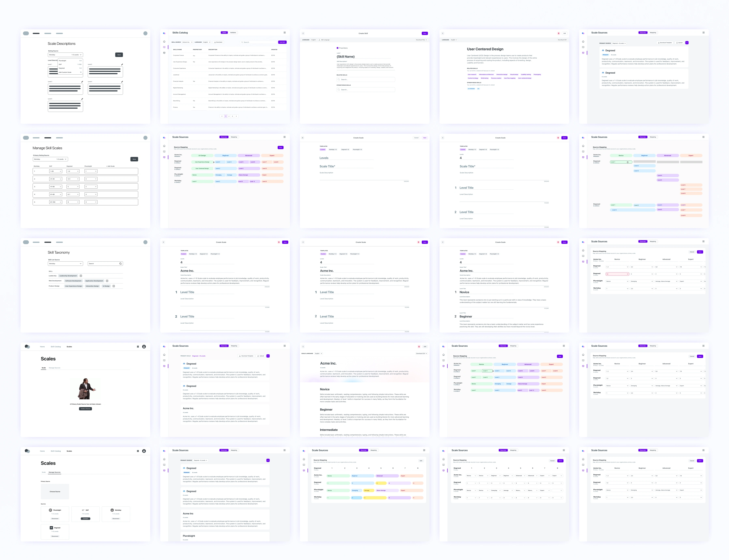Click Create a Source button
This screenshot has width=729, height=560.
tap(85, 409)
